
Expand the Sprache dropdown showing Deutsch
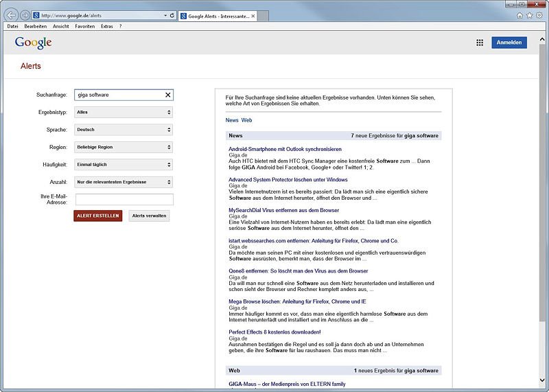[124, 130]
